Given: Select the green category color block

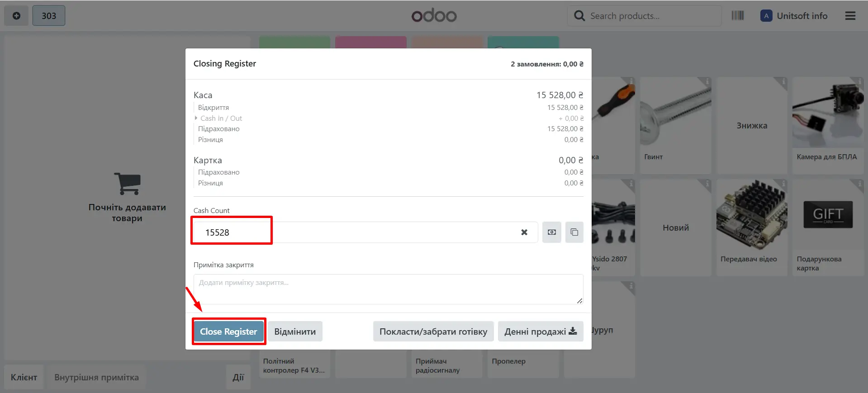Looking at the screenshot, I should 294,43.
